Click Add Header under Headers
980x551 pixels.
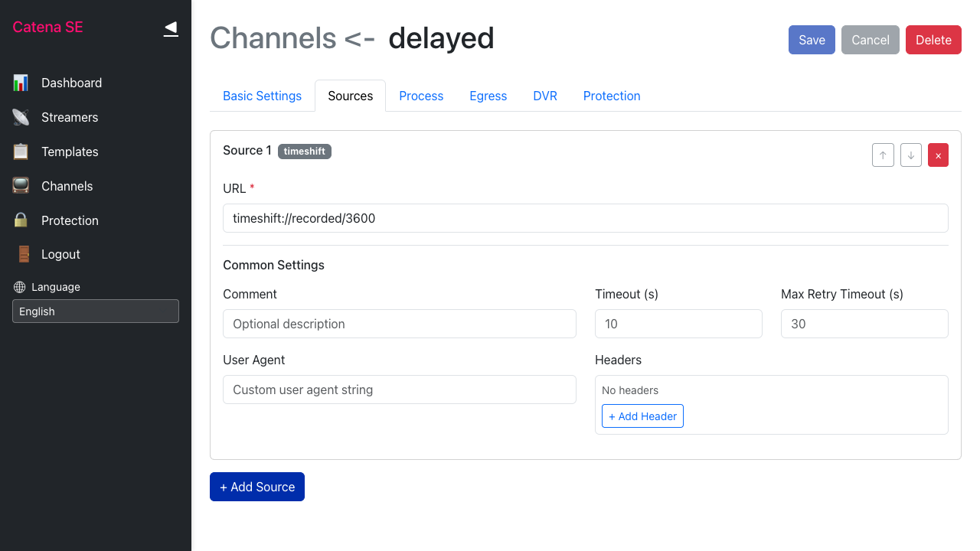[x=642, y=416]
